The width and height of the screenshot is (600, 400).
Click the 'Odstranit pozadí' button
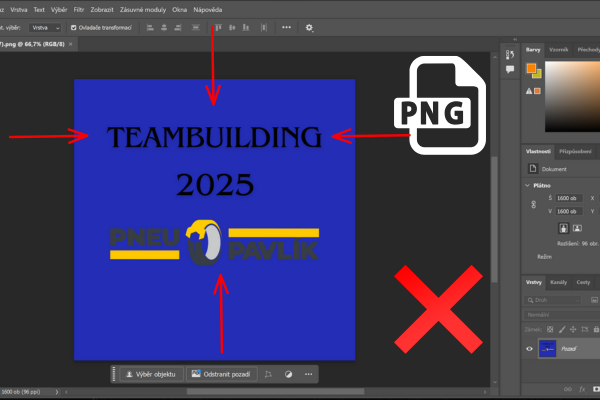[222, 374]
